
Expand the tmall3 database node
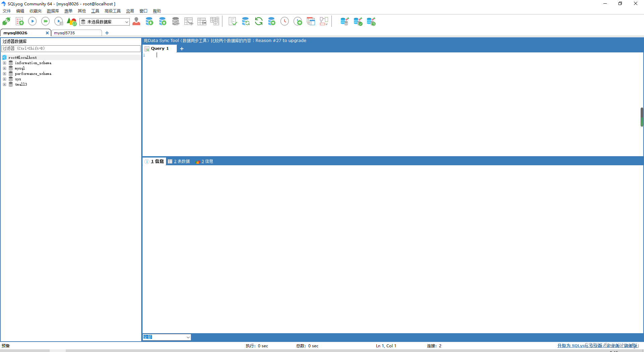[4, 85]
